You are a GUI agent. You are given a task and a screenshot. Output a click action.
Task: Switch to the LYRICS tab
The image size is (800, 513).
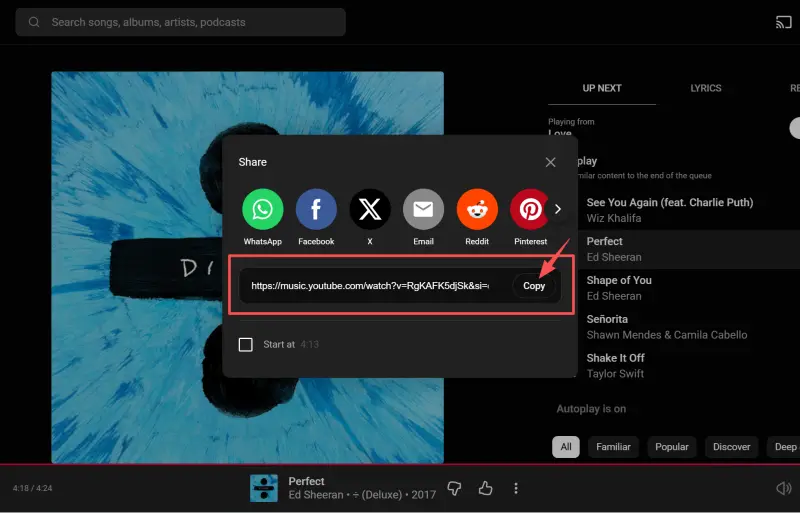coord(706,88)
